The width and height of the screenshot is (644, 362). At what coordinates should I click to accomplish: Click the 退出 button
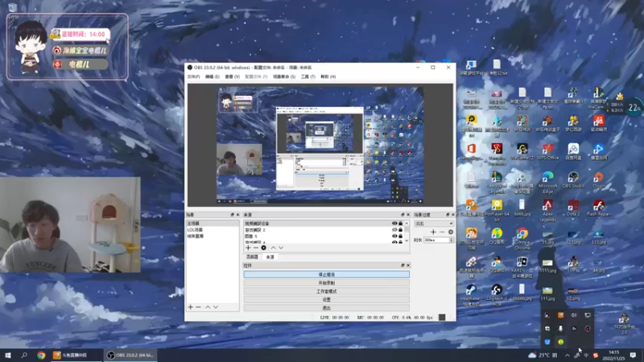(327, 307)
